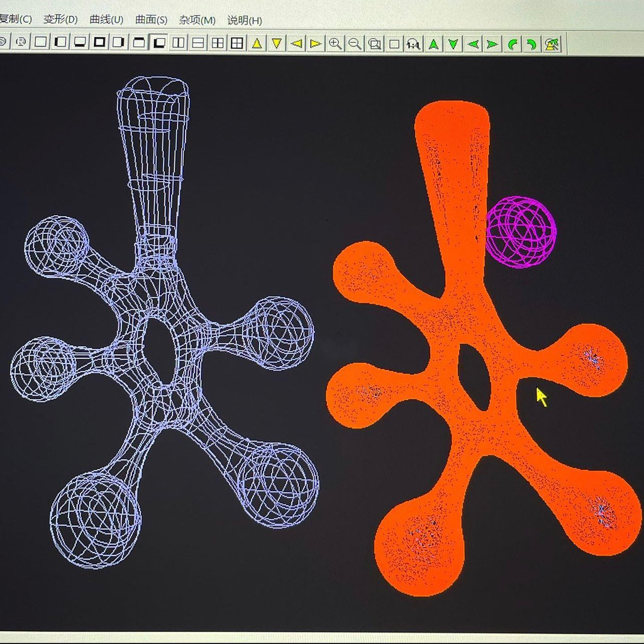Click the 1:1 actual size icon

(413, 43)
